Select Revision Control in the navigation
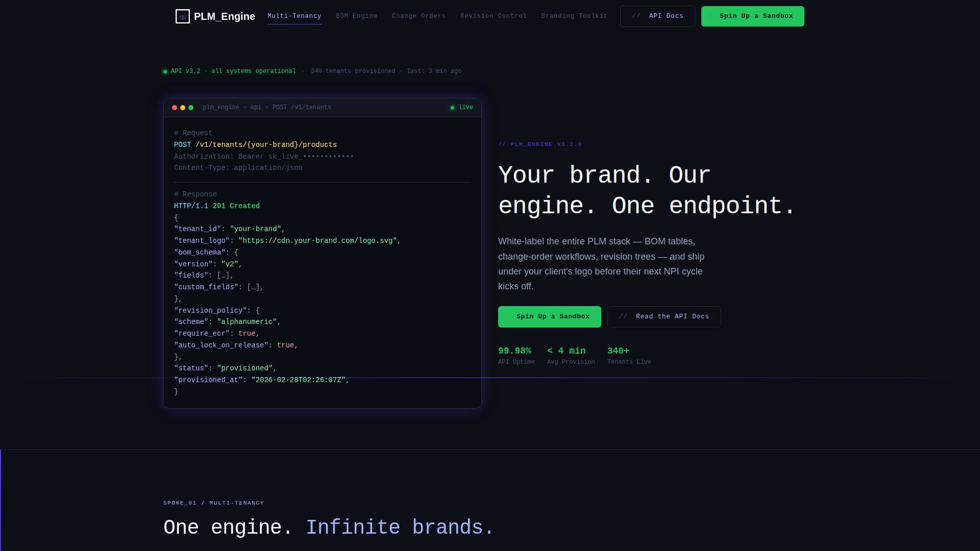The height and width of the screenshot is (551, 980). click(x=493, y=16)
